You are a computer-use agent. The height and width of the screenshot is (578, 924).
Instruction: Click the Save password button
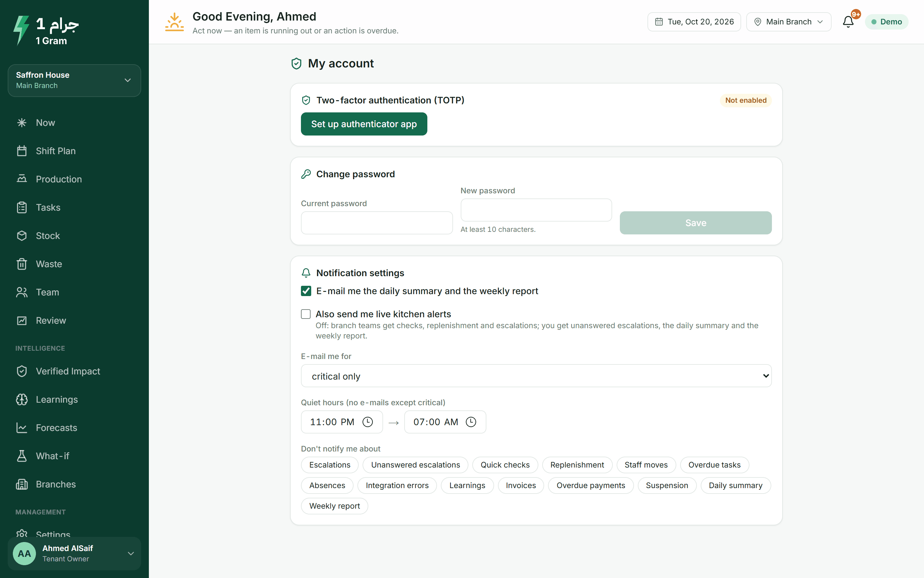tap(696, 223)
